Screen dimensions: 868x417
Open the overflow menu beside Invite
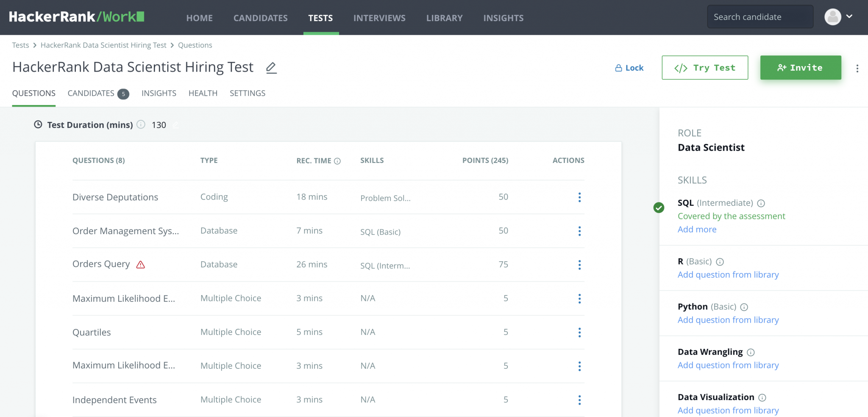[x=858, y=68]
